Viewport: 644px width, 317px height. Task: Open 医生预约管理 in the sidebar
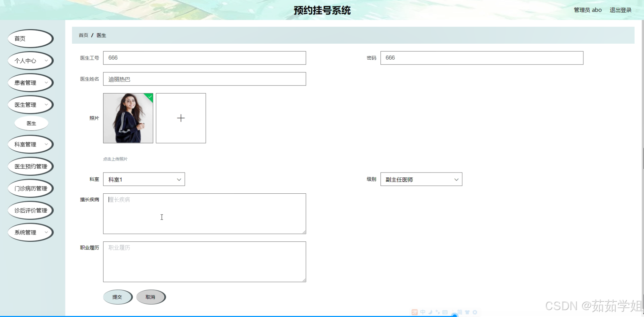pos(30,166)
